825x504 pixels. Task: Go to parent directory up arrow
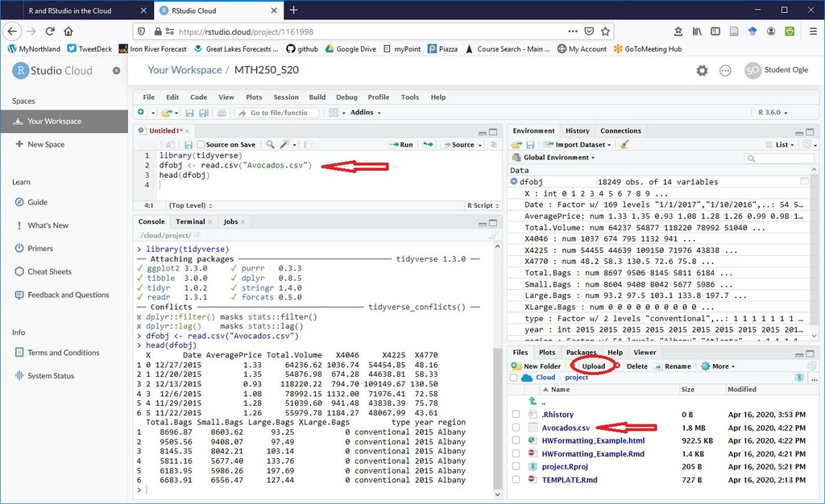click(533, 401)
